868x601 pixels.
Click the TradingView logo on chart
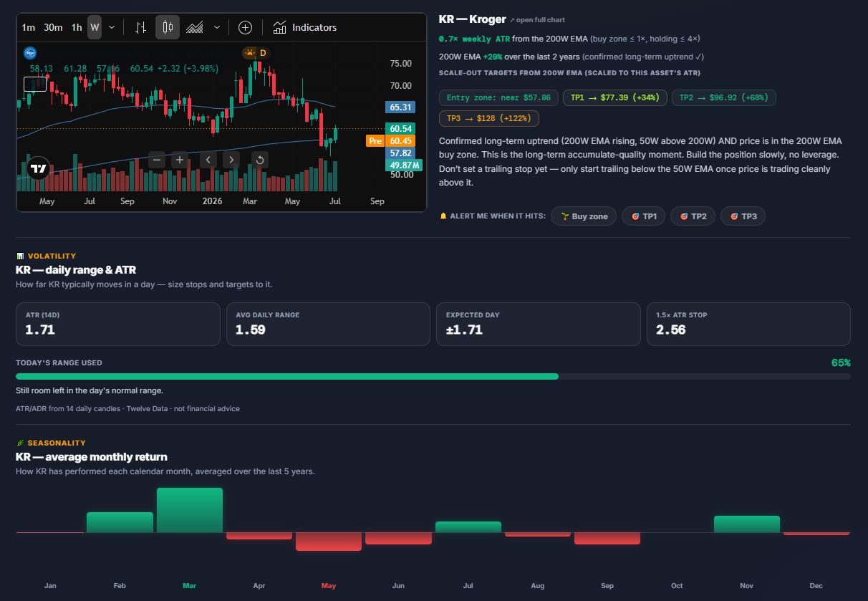39,168
